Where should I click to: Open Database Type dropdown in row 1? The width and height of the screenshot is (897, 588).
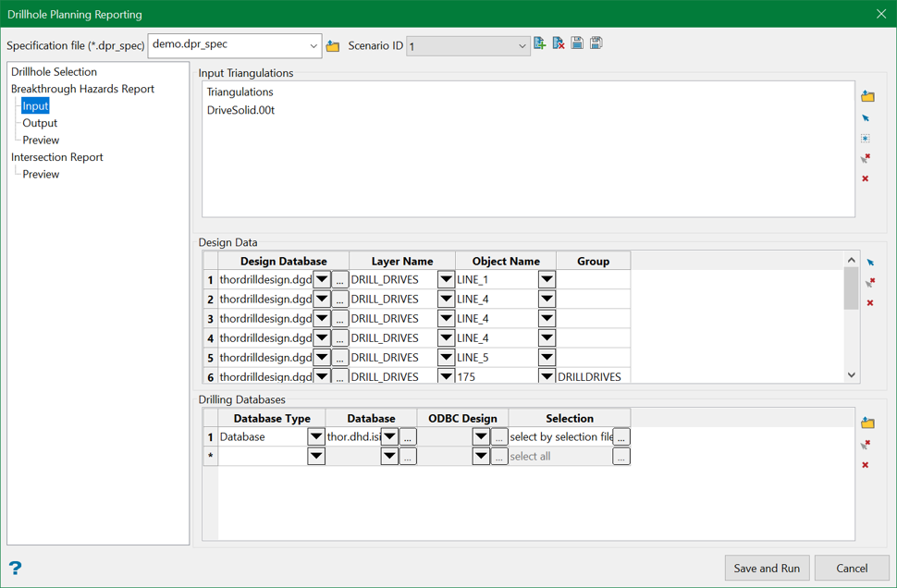pos(316,437)
